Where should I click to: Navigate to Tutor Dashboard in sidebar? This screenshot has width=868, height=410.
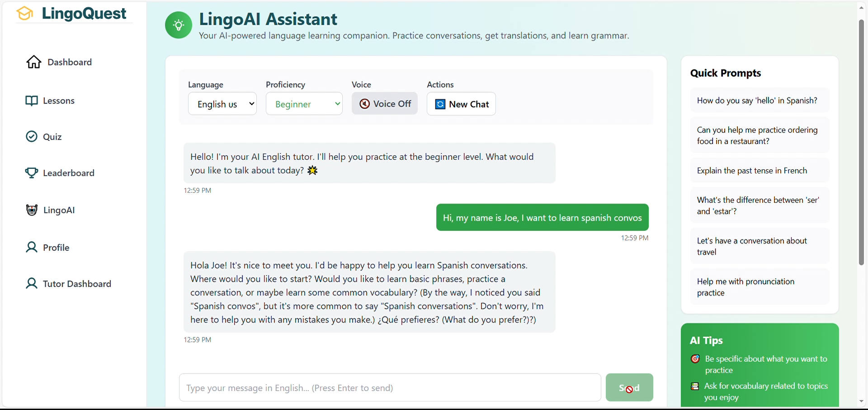click(77, 284)
